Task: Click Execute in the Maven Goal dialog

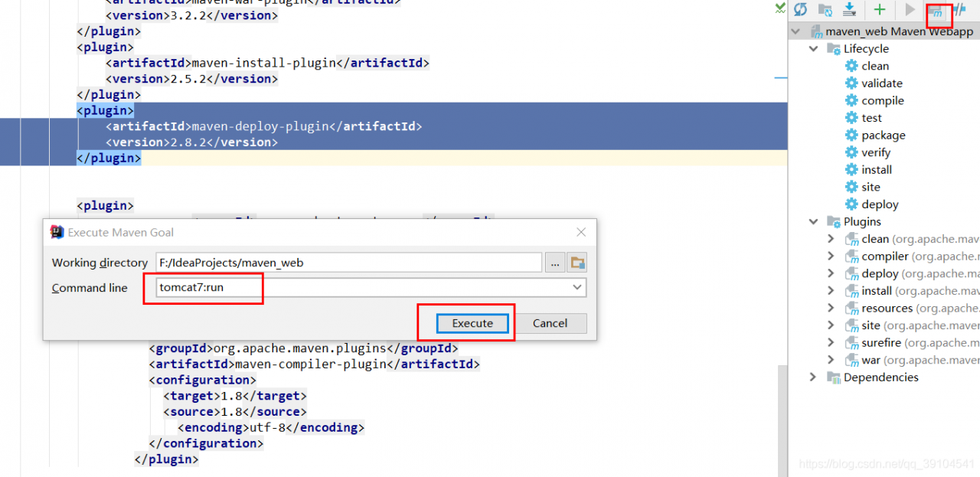Action: point(472,323)
